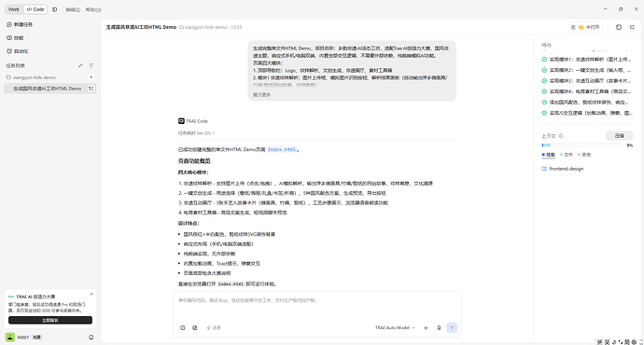Click the '4. 电商素材工具箱' list item text
Image resolution: width=644 pixels, height=345 pixels.
click(232, 213)
